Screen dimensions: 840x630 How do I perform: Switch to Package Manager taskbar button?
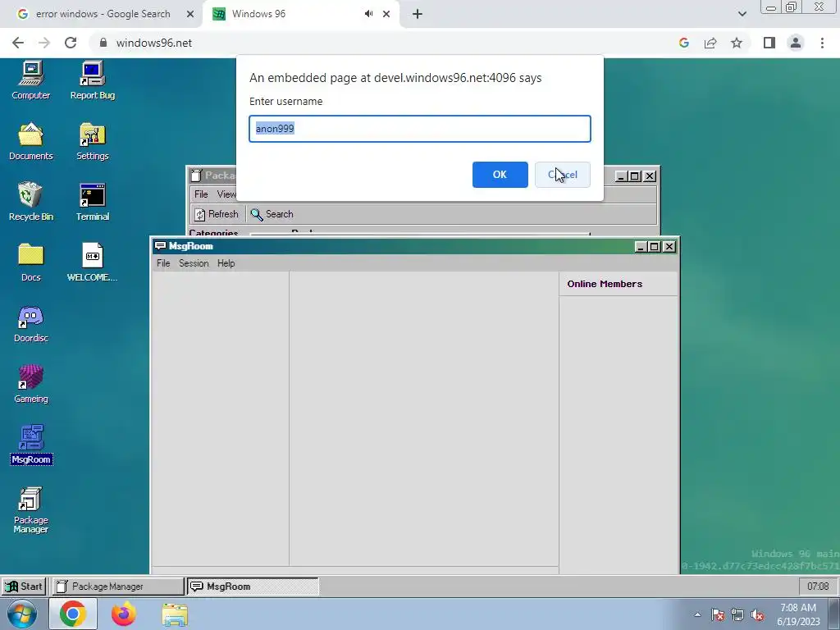tap(118, 586)
